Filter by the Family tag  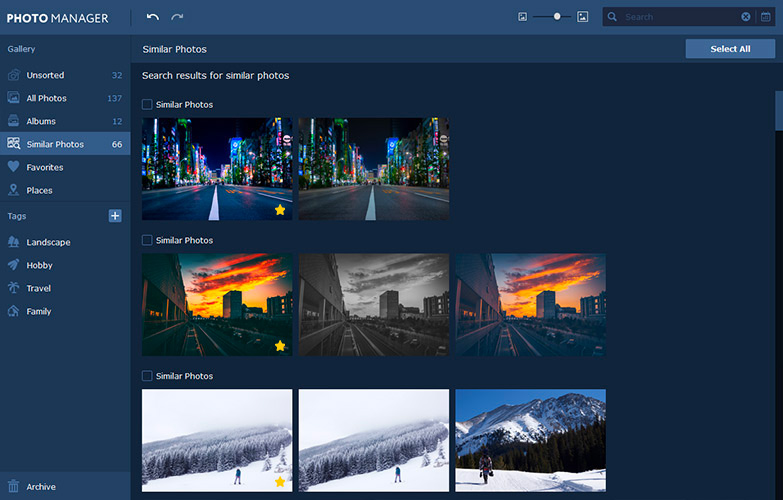point(65,311)
